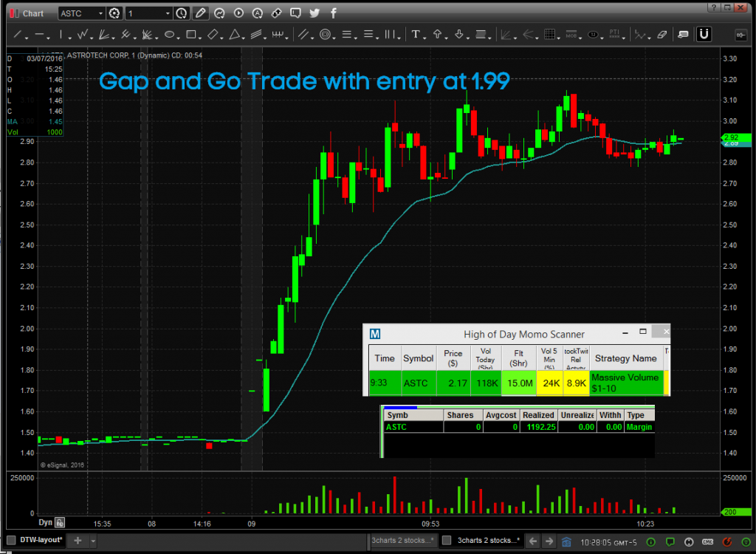Select ASTC row symbol in Momo Scanner
The width and height of the screenshot is (756, 554).
coord(416,383)
